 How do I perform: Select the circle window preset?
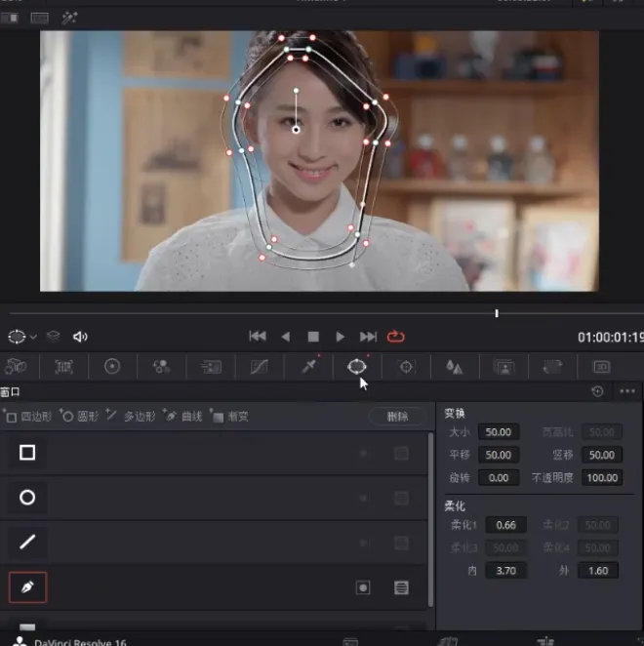coord(27,498)
